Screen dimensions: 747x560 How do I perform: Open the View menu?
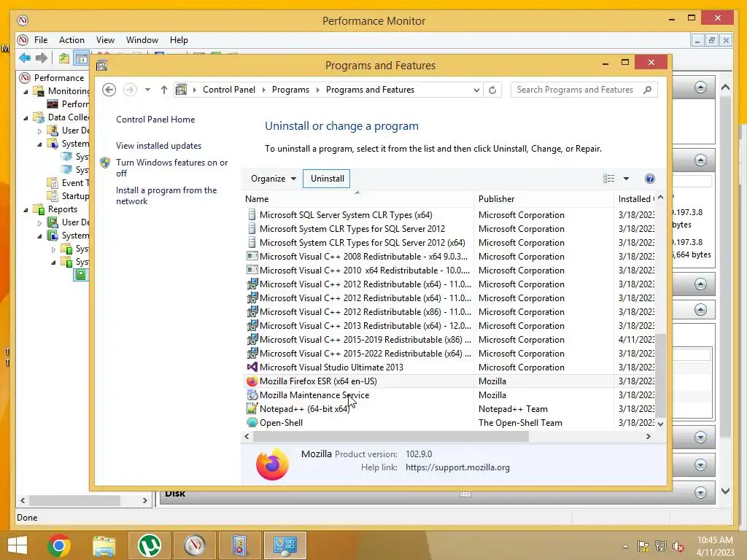[105, 40]
